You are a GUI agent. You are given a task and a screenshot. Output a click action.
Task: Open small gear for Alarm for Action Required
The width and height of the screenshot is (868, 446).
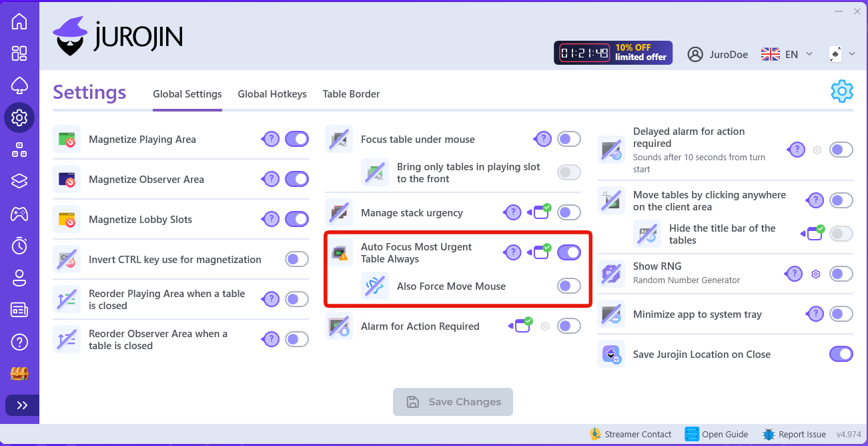tap(545, 326)
